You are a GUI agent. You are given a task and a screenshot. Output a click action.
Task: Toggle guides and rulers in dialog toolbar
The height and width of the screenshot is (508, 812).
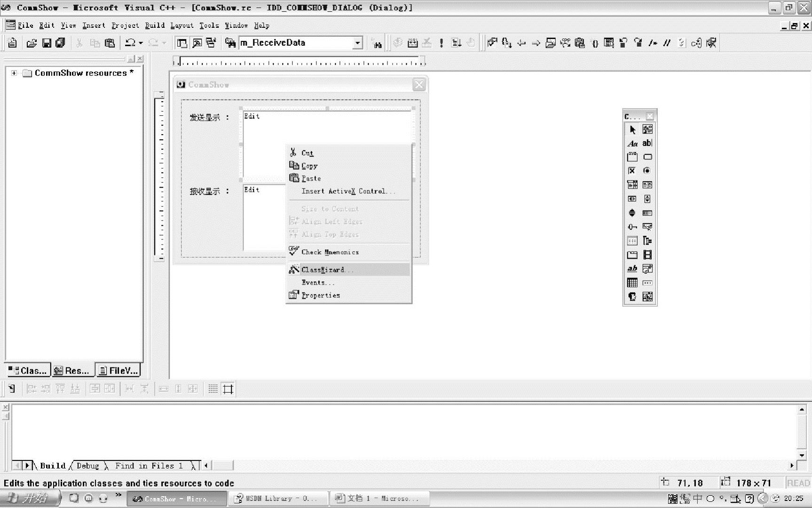click(x=228, y=389)
